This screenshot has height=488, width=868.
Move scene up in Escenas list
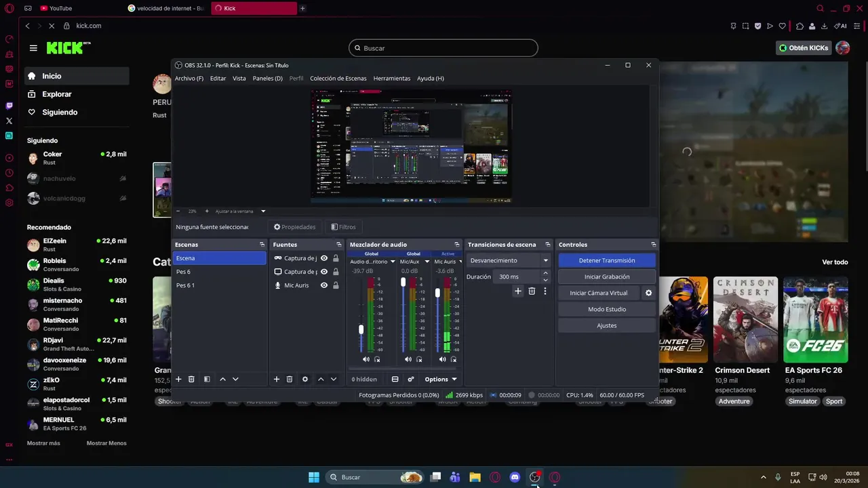222,380
